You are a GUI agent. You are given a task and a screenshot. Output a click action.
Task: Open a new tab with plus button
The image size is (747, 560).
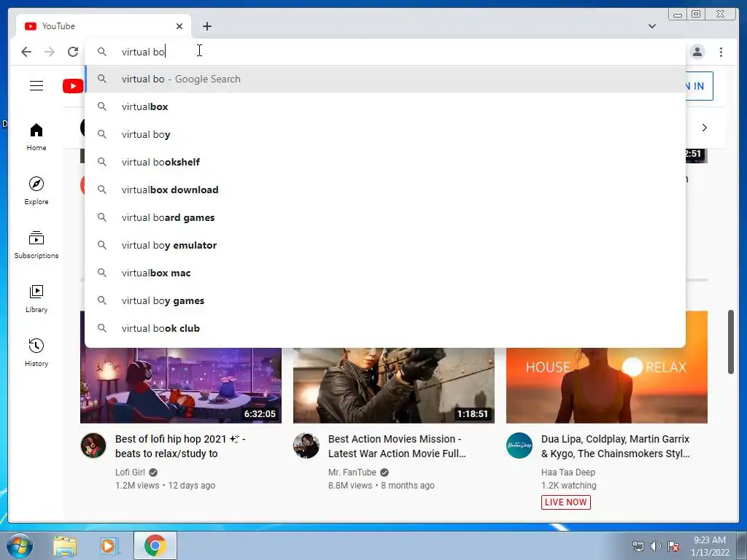pyautogui.click(x=206, y=26)
